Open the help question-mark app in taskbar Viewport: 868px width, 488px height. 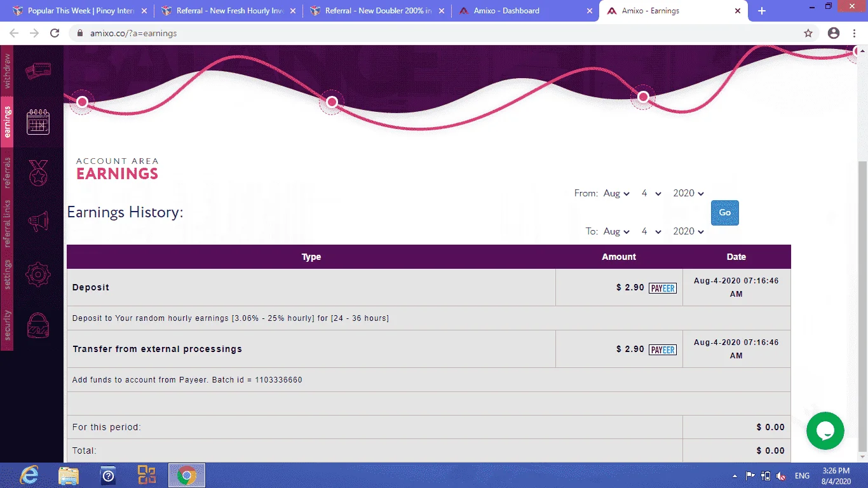pos(108,475)
